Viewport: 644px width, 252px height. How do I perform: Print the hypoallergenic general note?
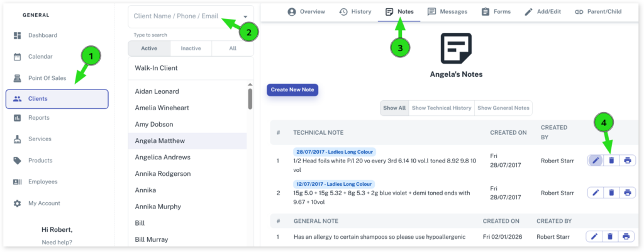[x=627, y=236]
